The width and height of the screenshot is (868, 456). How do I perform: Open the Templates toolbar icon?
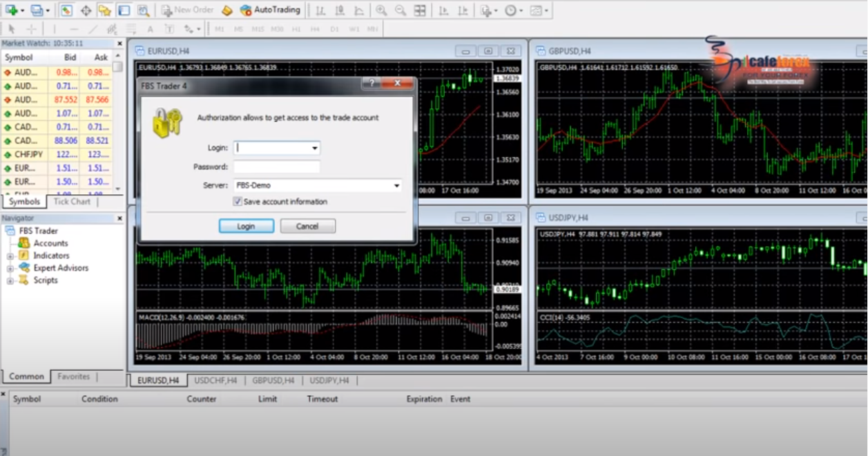(535, 10)
